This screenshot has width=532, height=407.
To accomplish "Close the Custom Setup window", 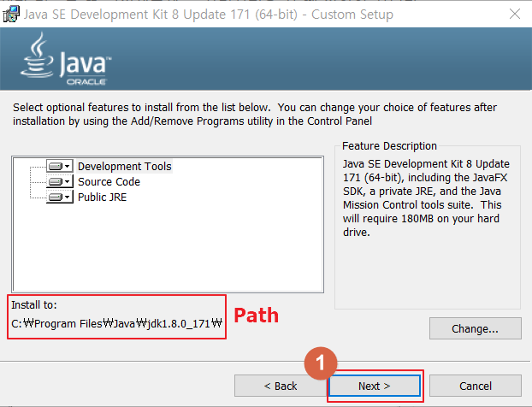I will pos(515,14).
